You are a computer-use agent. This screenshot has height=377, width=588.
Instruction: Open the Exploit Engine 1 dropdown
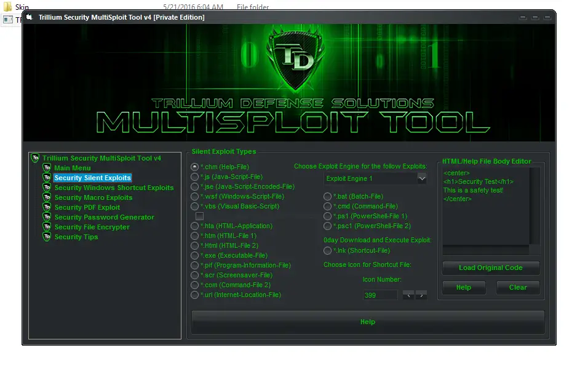point(423,178)
